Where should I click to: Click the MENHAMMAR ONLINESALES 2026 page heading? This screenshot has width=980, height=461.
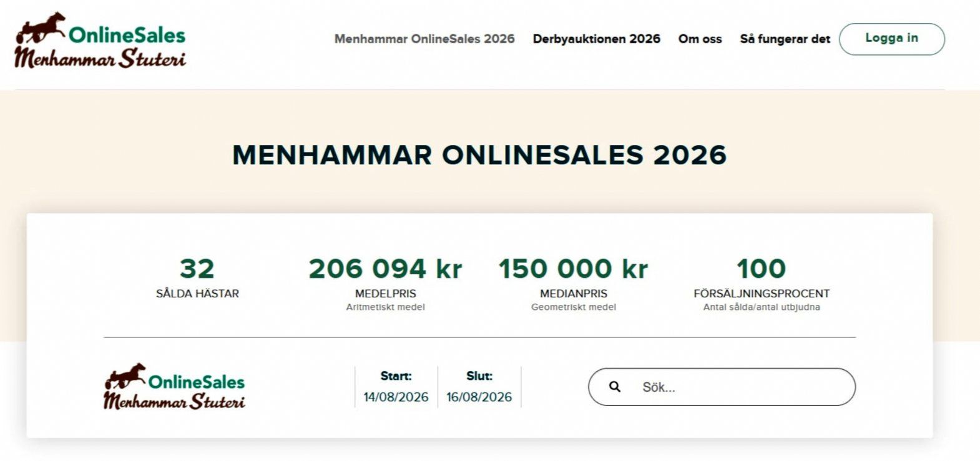(x=479, y=155)
